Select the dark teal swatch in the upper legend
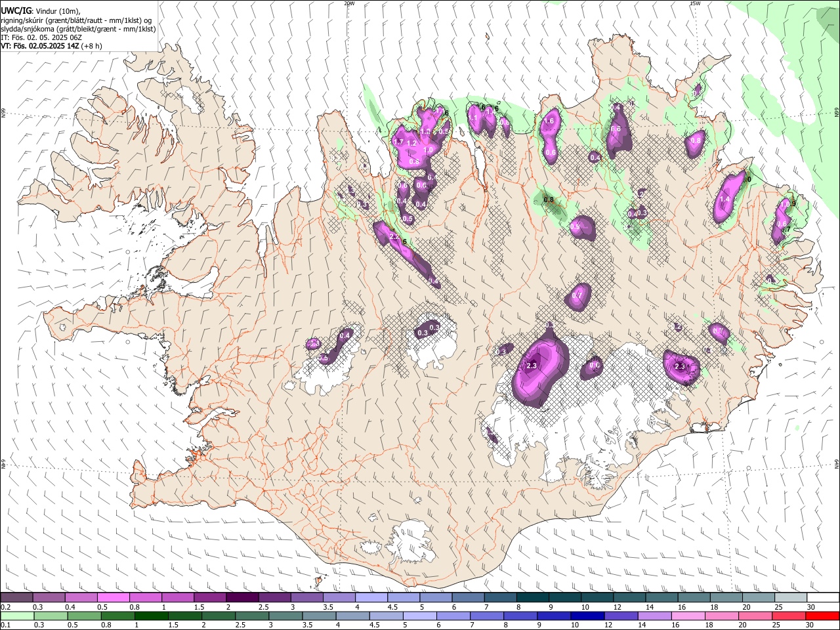Viewport: 840px width, 630px height. tap(533, 597)
